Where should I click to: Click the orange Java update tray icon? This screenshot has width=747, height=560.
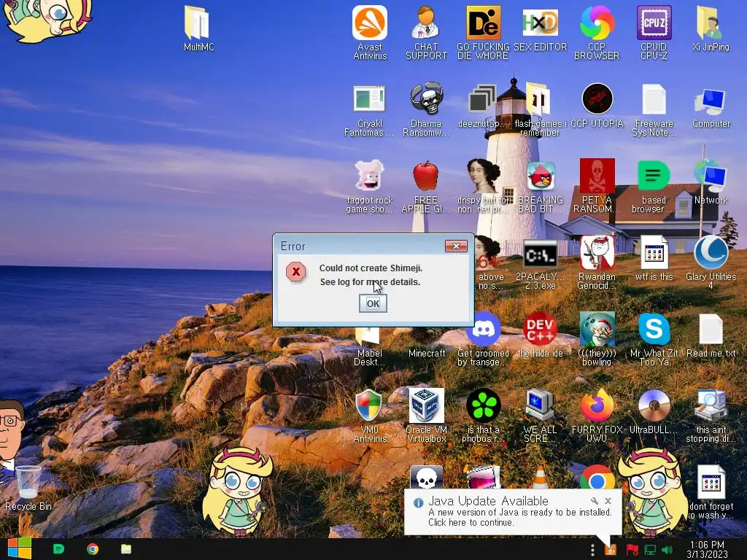(611, 550)
